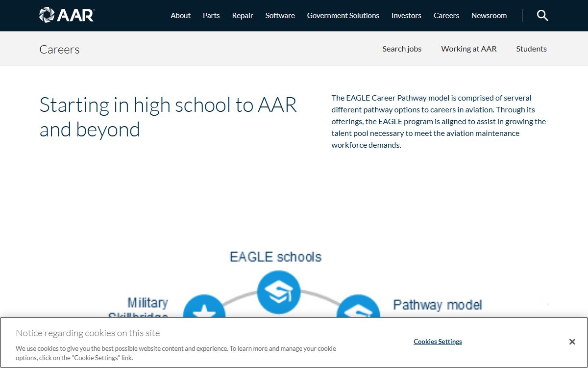Open the Newsroom menu
The height and width of the screenshot is (368, 588).
(489, 16)
